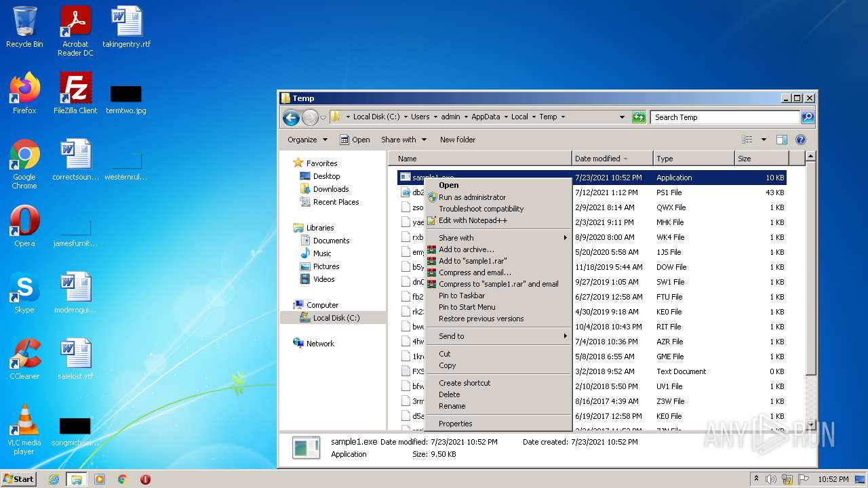This screenshot has height=488, width=868.
Task: Choose Delete from context menu
Action: click(x=498, y=394)
